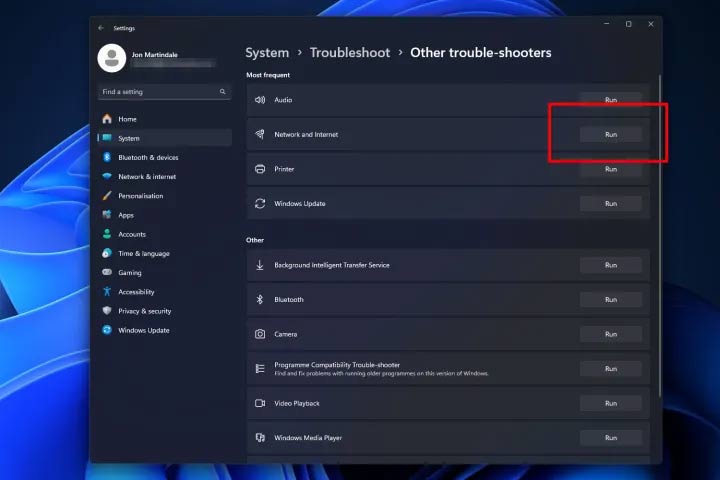Click the Bluetooth row icon in Other
Viewport: 720px width, 480px height.
click(260, 299)
